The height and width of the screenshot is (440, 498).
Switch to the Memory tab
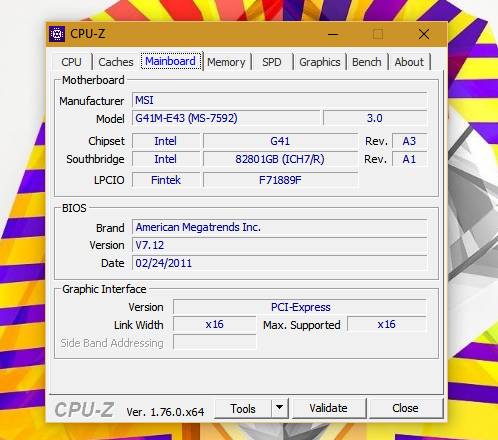pos(226,62)
